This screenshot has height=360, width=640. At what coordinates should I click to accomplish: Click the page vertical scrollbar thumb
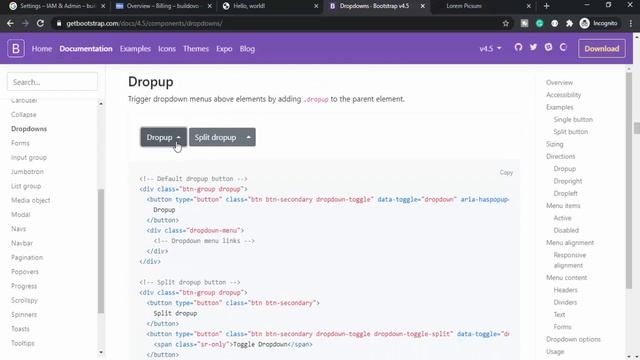(x=636, y=127)
